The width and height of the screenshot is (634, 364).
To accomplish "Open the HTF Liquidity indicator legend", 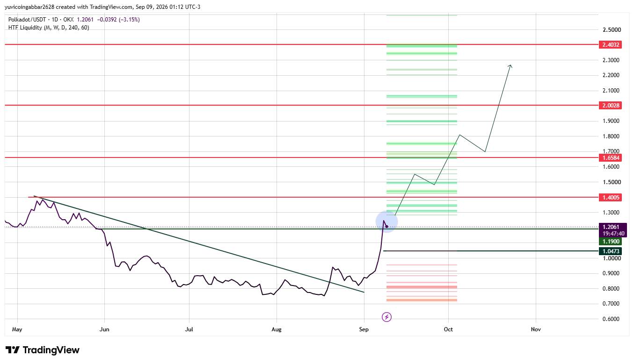I will (49, 28).
